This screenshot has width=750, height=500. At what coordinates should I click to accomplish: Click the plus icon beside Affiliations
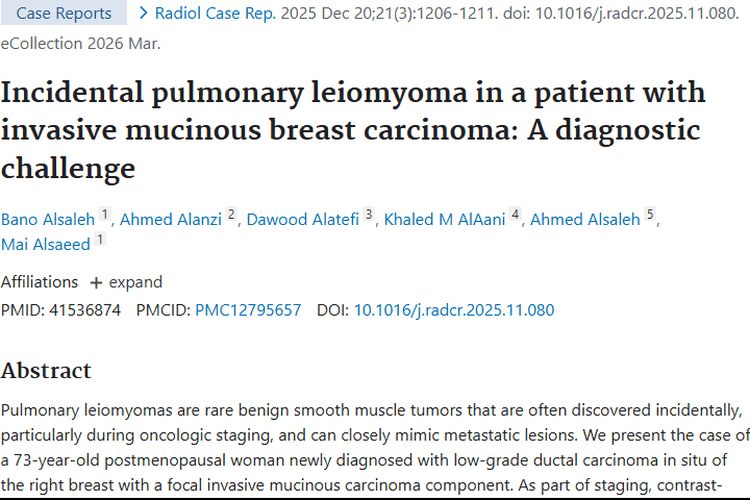tap(96, 282)
